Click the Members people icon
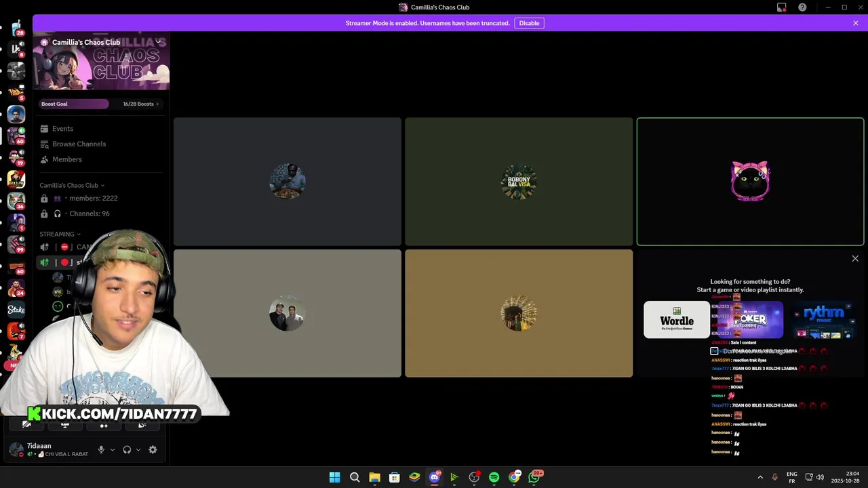Viewport: 868px width, 488px height. click(44, 159)
